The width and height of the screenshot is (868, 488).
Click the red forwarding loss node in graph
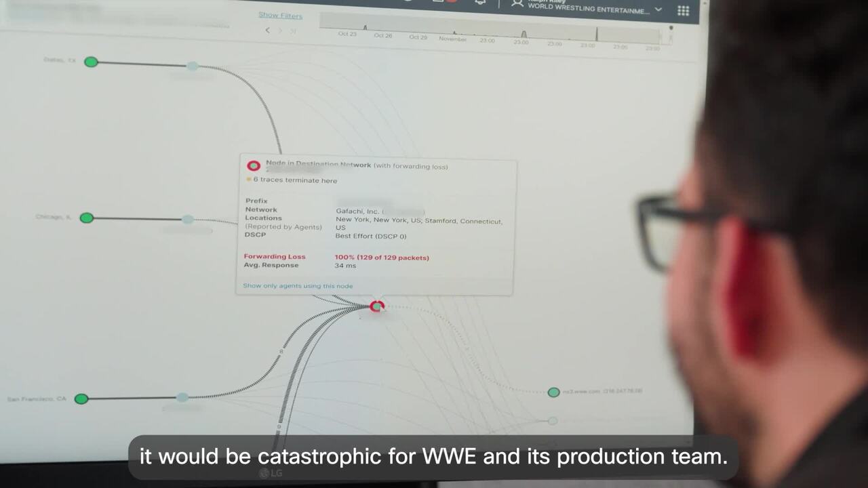click(x=377, y=306)
